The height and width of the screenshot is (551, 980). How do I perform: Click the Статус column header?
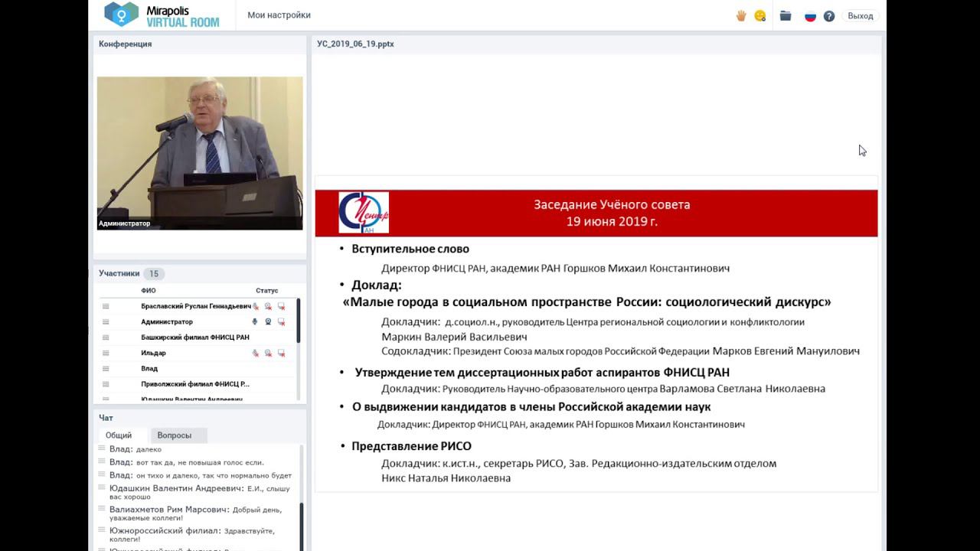pyautogui.click(x=267, y=291)
